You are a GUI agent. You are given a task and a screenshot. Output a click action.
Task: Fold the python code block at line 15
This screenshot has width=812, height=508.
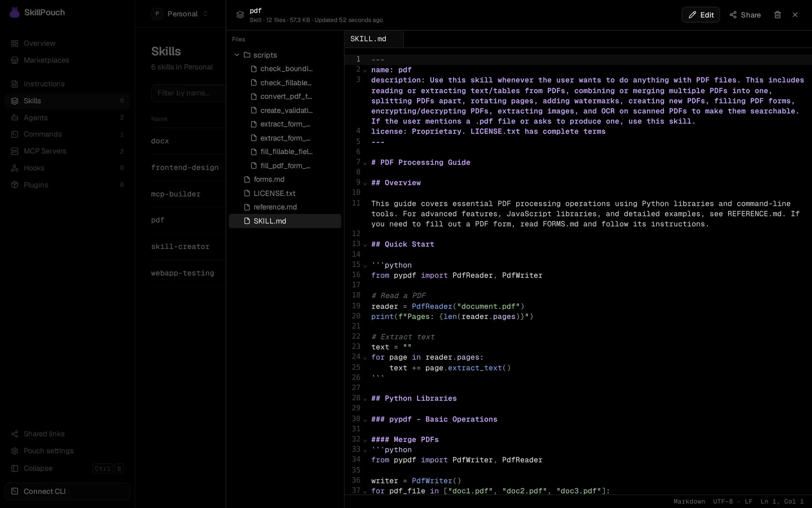[x=365, y=266]
